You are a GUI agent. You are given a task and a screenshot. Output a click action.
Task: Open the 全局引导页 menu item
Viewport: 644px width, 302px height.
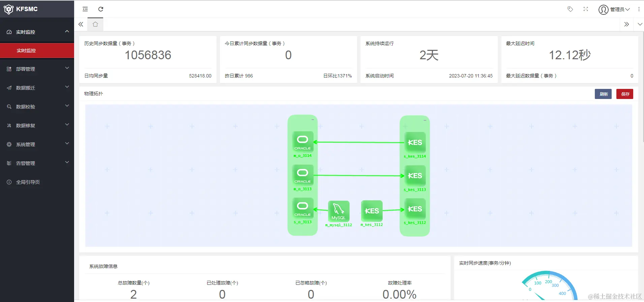37,182
